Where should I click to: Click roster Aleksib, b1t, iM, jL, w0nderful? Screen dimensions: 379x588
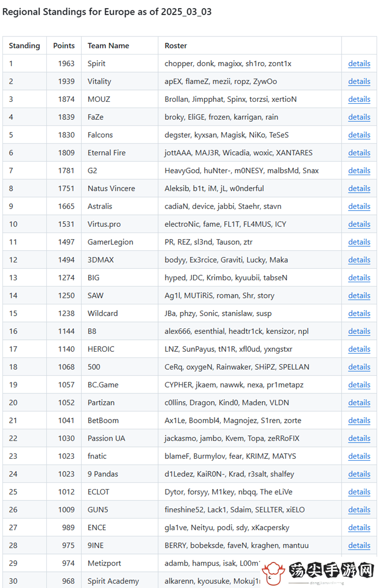[x=214, y=188]
